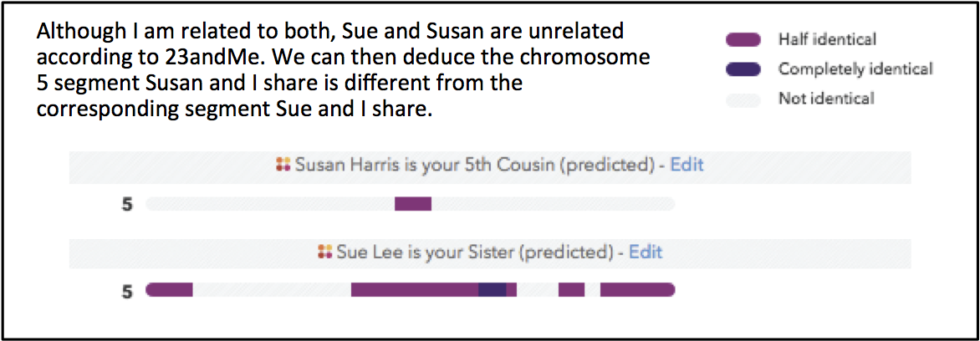Click the Completely identical legend label
The height and width of the screenshot is (341, 980).
(855, 69)
